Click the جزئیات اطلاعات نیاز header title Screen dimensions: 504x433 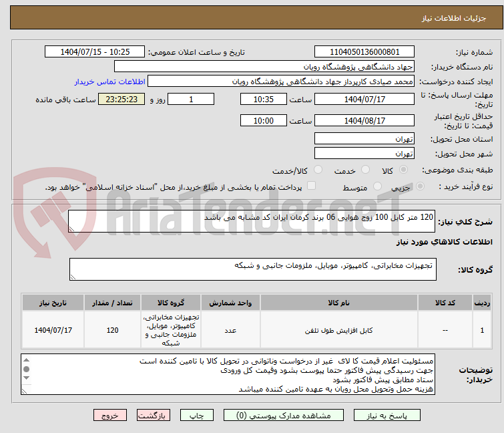[454, 18]
